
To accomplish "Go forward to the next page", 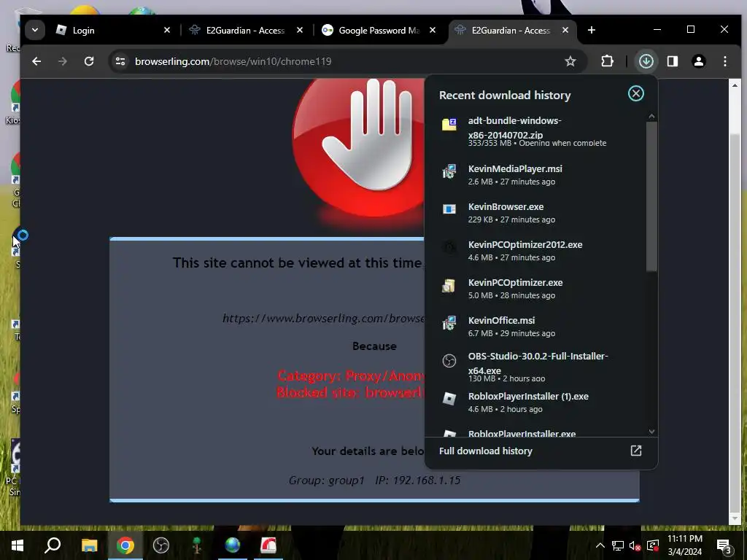I will pyautogui.click(x=63, y=61).
